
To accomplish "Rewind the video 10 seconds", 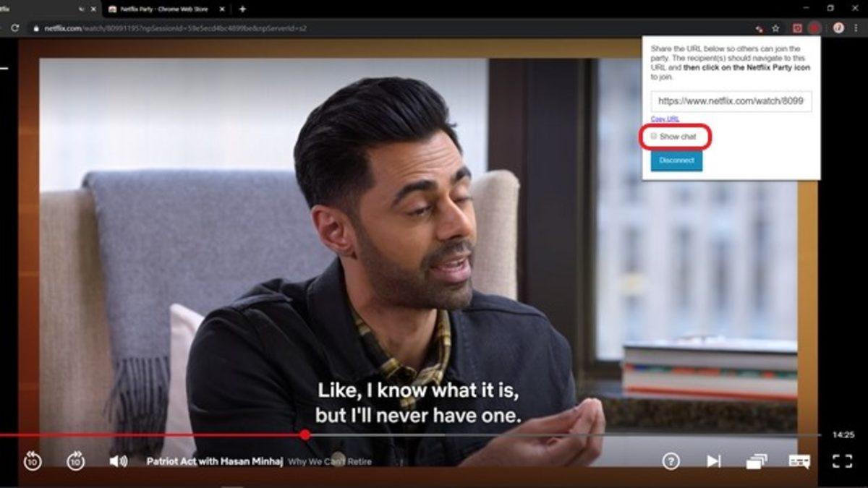I will tap(30, 459).
